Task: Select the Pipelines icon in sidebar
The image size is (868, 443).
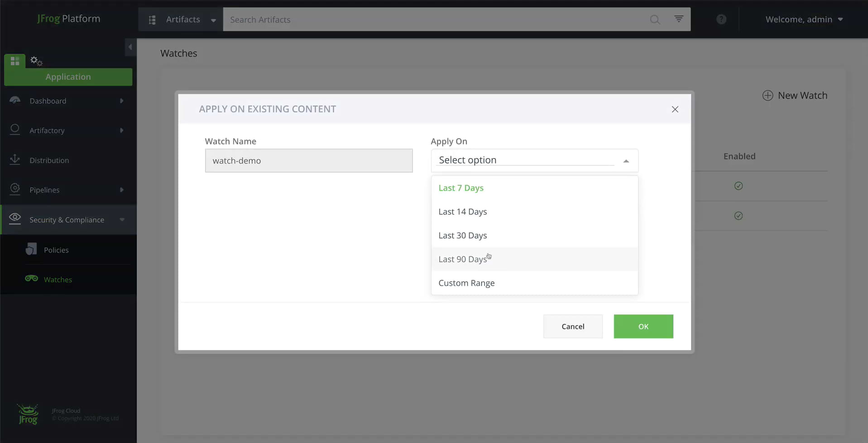Action: pos(15,189)
